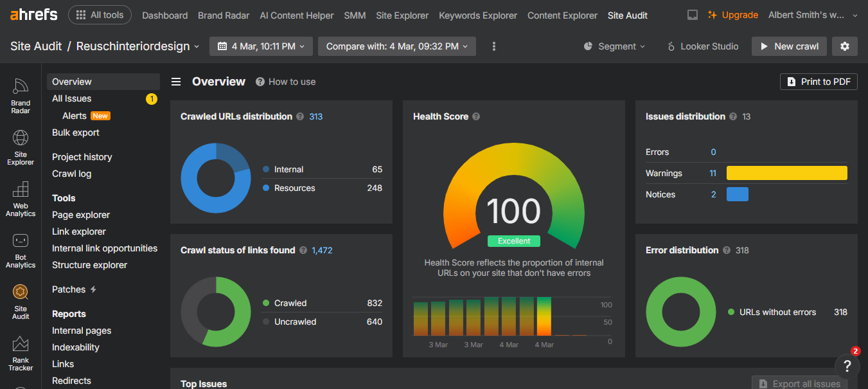868x389 pixels.
Task: Select the Site Audit sidebar icon
Action: 21,302
